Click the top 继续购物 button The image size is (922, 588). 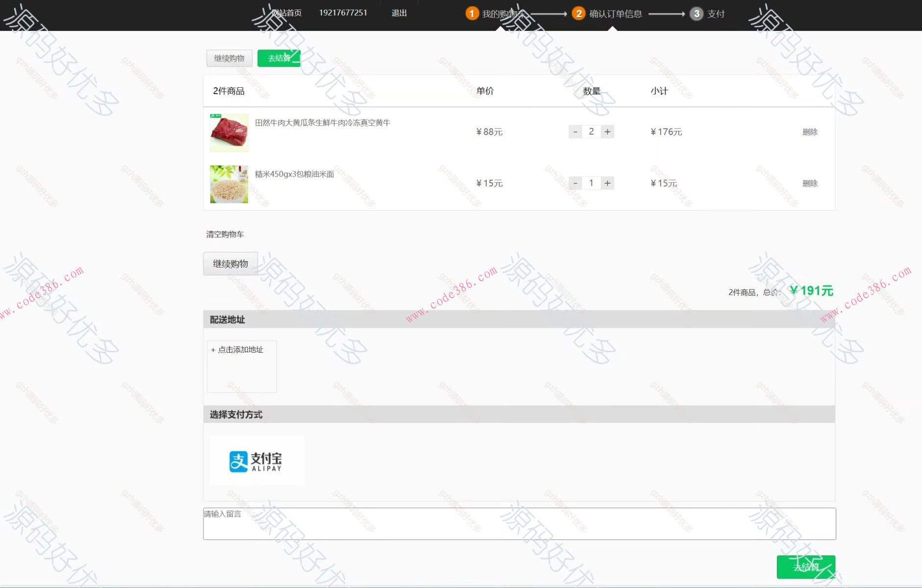click(x=229, y=58)
